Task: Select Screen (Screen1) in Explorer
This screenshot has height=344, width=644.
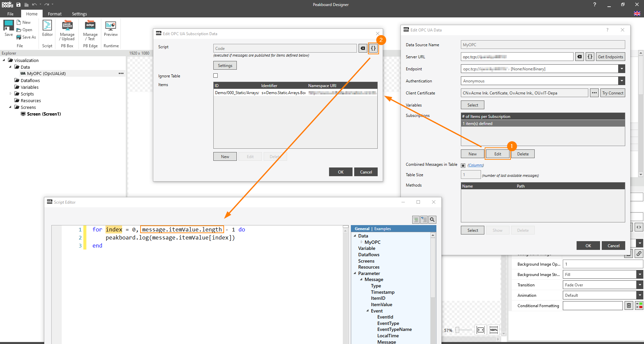Action: pos(44,114)
